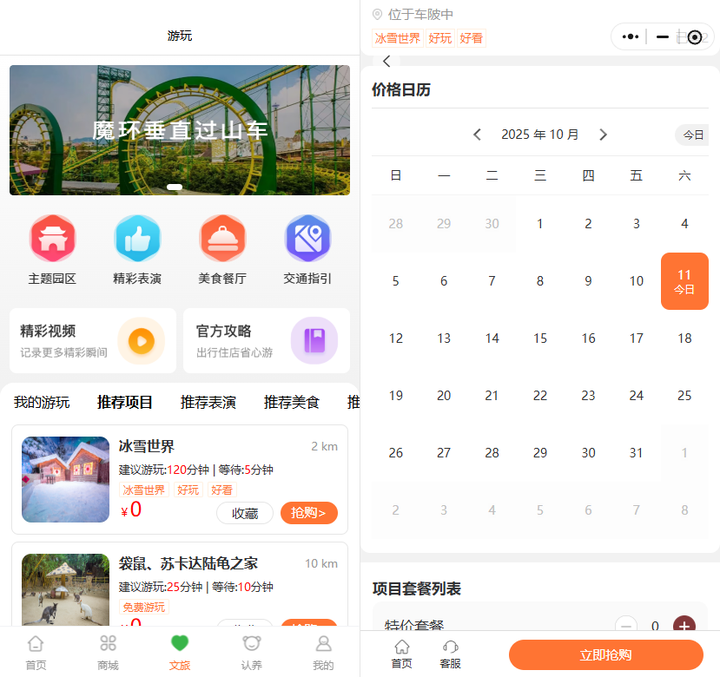Open 官方攻略 guide book icon
Screen dimensions: 720x677
coord(314,341)
